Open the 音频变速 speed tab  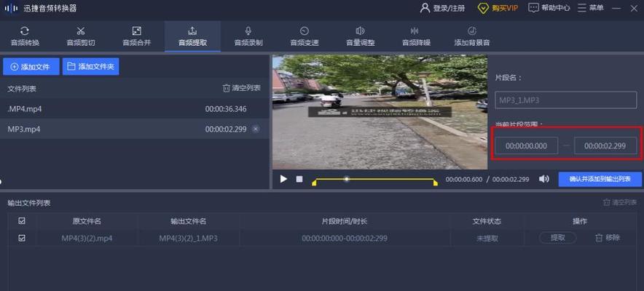coord(305,36)
